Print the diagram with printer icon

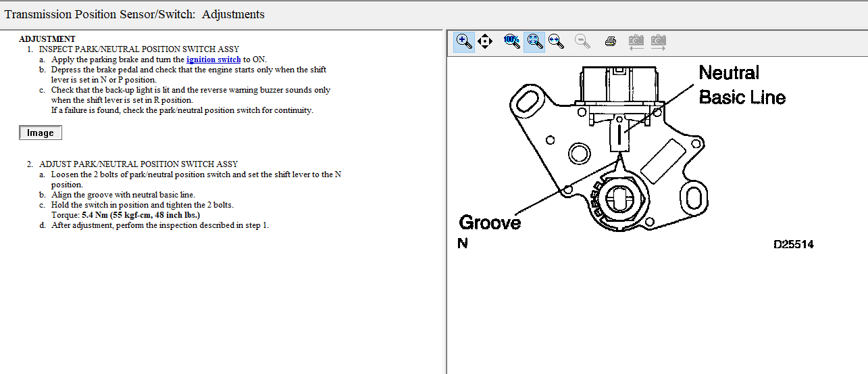tap(611, 41)
